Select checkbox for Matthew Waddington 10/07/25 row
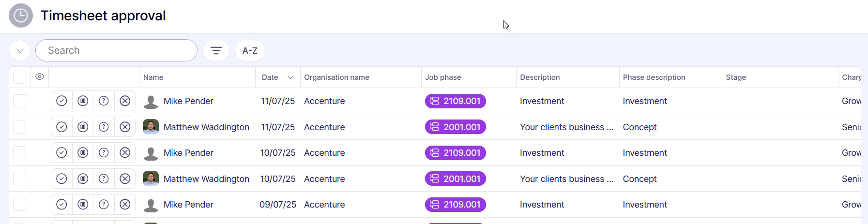Screen dimensions: 868x224 coord(20,179)
